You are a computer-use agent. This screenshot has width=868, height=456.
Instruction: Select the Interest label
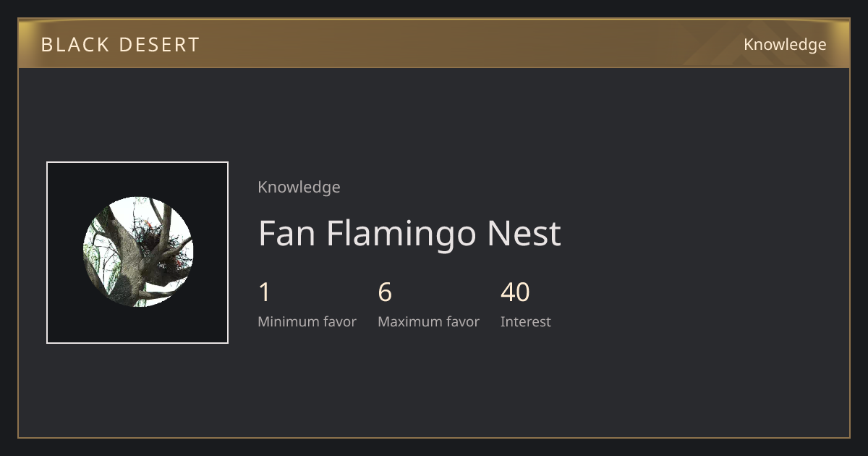[525, 321]
